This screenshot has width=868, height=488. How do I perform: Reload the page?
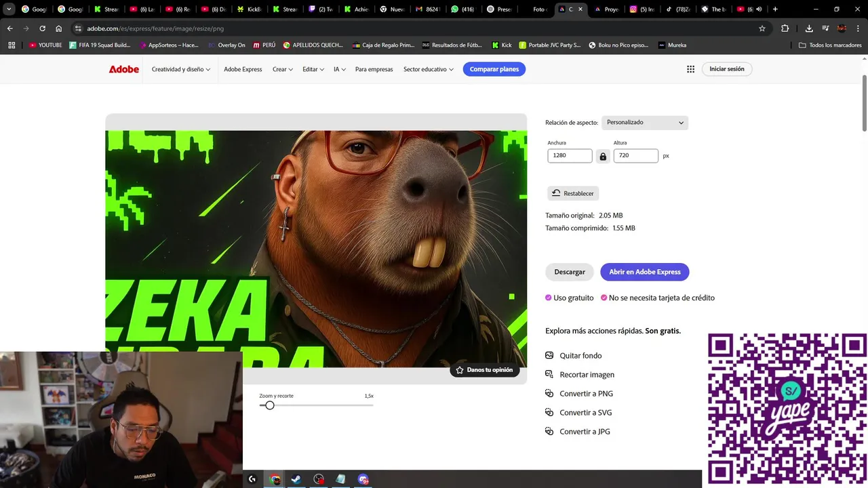pos(42,28)
